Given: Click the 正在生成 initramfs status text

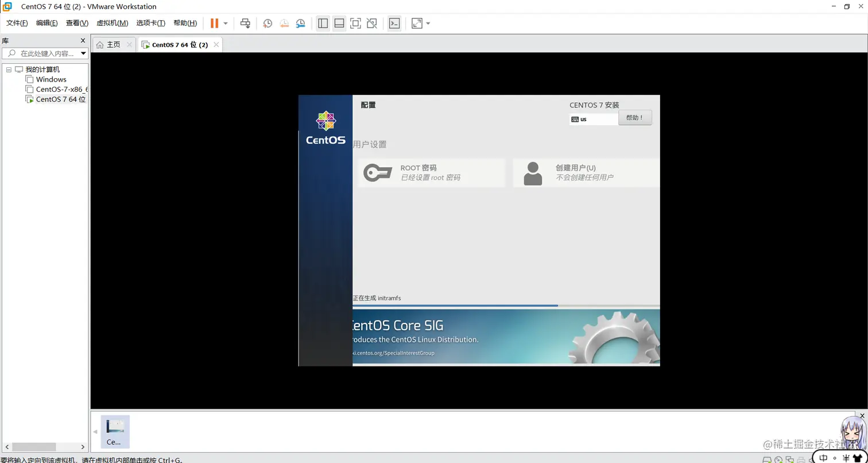Looking at the screenshot, I should tap(377, 298).
